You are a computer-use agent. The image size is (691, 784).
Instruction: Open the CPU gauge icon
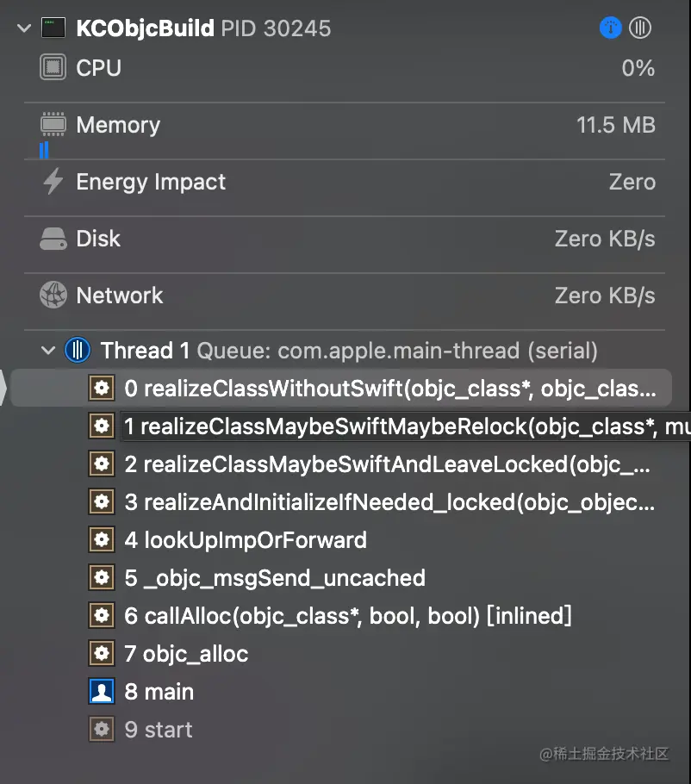click(x=53, y=67)
